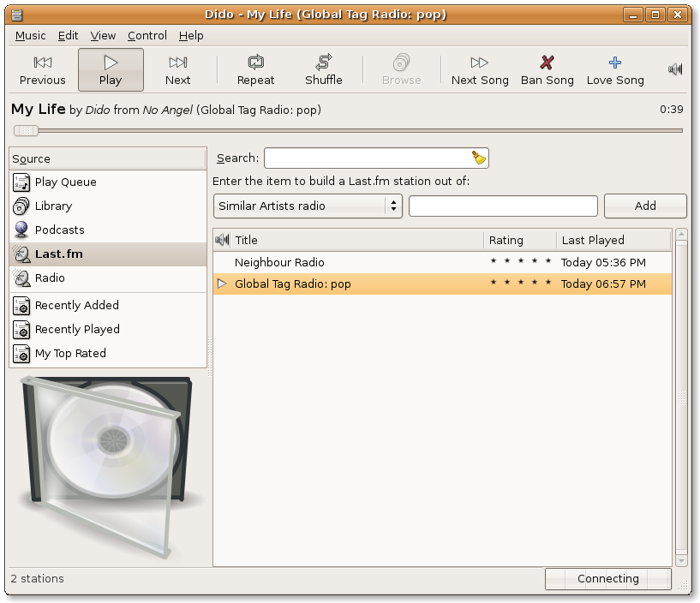Sort stations by Rating column
Viewport: 700px width, 603px height.
520,240
